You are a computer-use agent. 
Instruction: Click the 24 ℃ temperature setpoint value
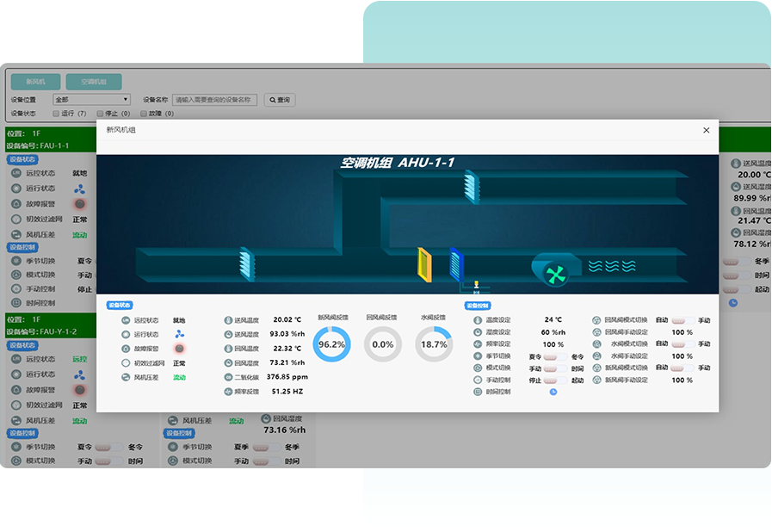[553, 320]
